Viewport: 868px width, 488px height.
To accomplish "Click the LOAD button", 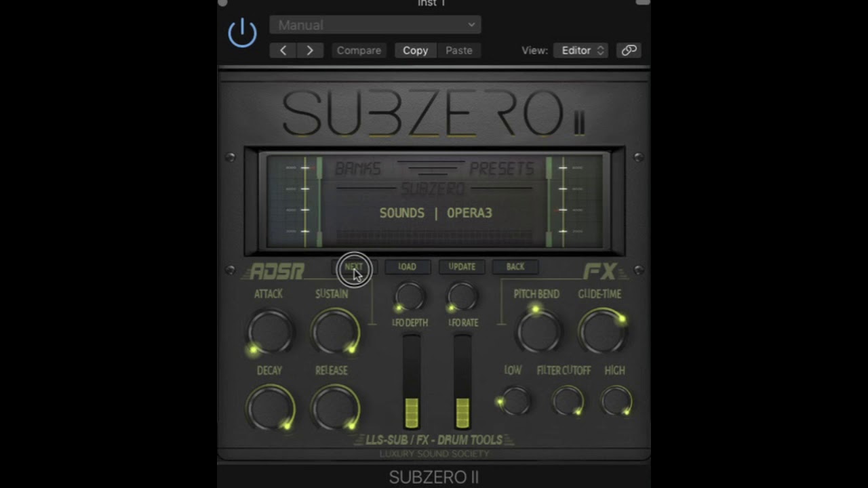I will (408, 267).
